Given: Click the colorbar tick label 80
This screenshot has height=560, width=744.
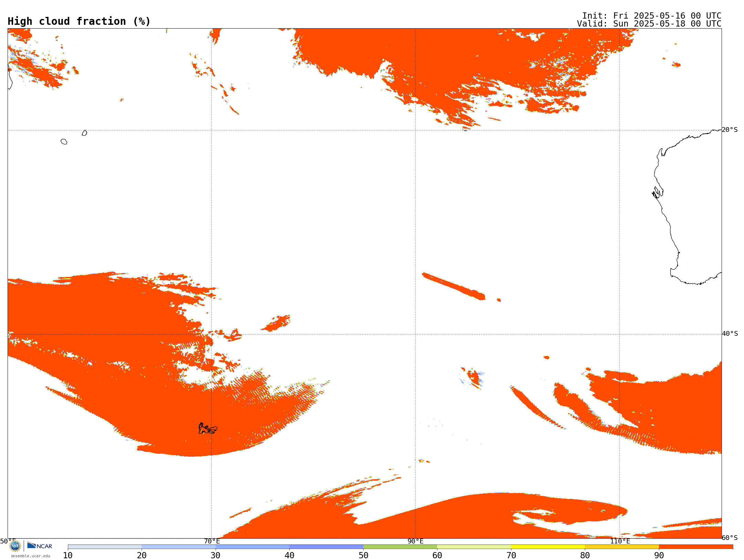Looking at the screenshot, I should click(585, 555).
